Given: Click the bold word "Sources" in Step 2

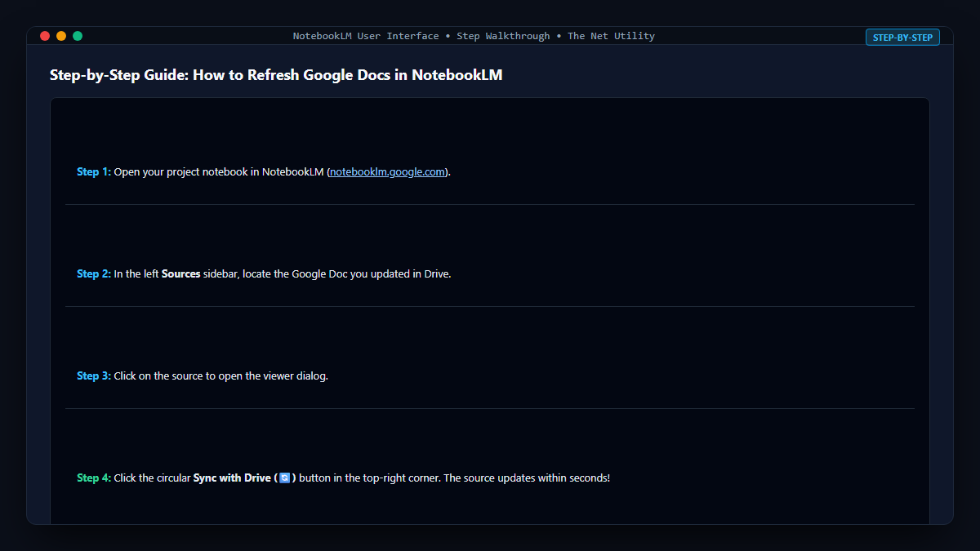Looking at the screenshot, I should (181, 274).
